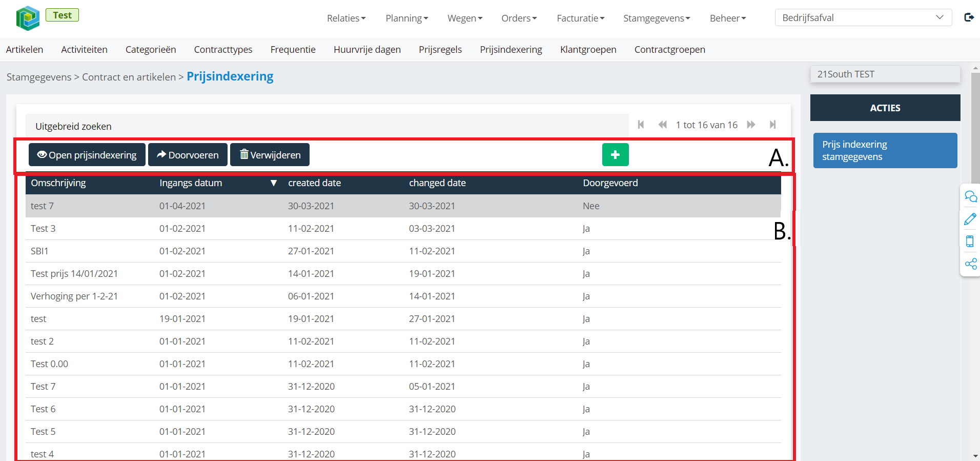Switch to the Activiteiten tab
This screenshot has height=461, width=980.
click(x=84, y=49)
